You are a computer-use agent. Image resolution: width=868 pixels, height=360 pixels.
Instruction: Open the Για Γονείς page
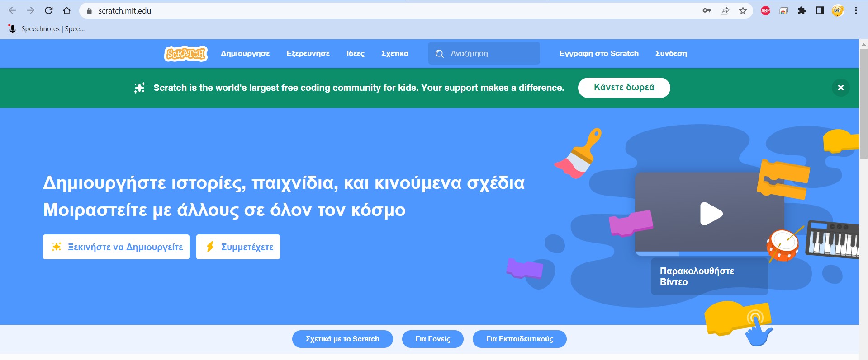[432, 339]
